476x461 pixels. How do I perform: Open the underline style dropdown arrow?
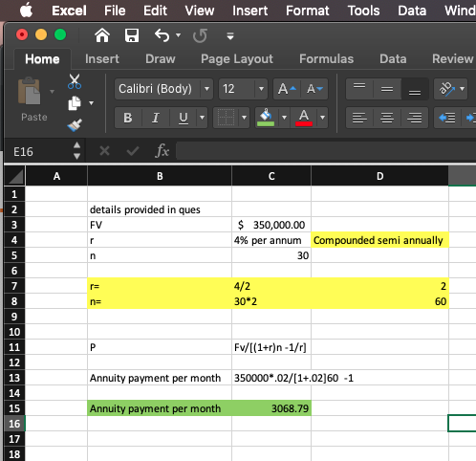point(202,118)
